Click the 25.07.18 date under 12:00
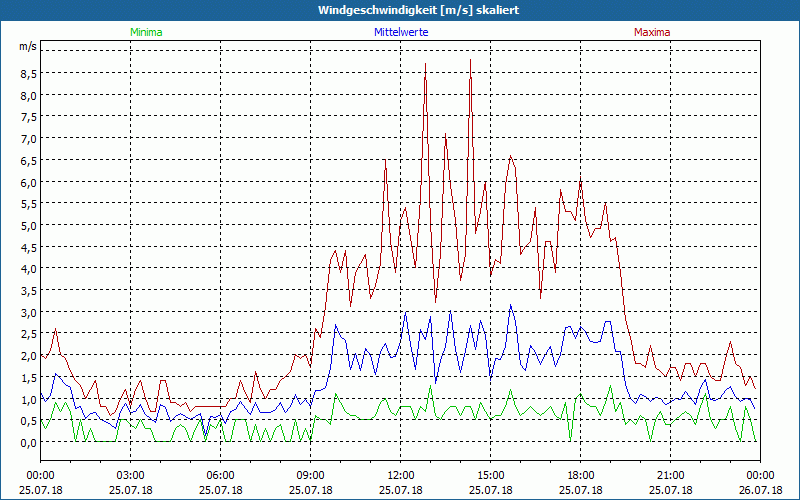The height and width of the screenshot is (500, 800). tap(401, 490)
